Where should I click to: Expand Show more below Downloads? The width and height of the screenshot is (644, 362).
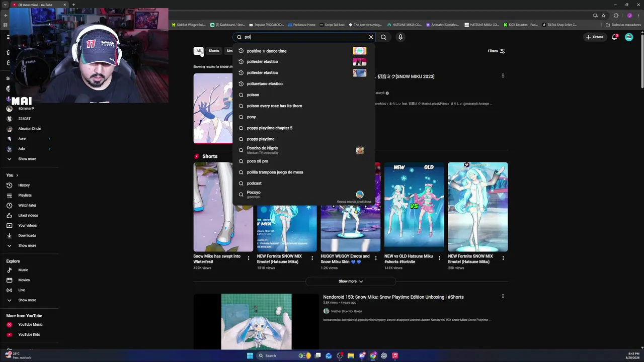29,245
